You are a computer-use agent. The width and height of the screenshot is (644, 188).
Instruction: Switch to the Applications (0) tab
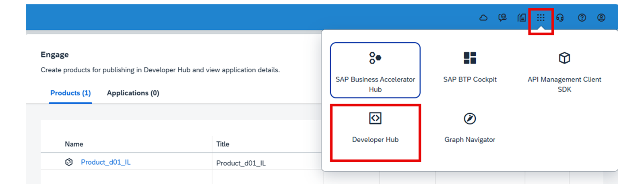(133, 93)
